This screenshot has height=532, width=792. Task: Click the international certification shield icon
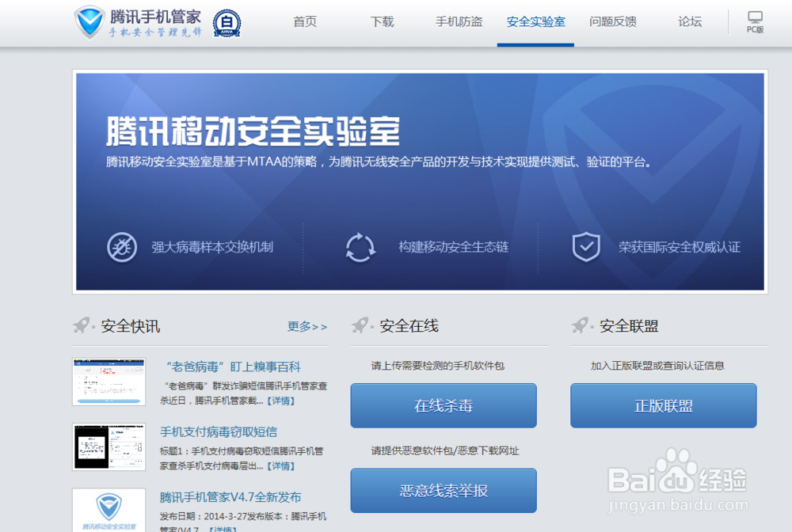tap(585, 246)
